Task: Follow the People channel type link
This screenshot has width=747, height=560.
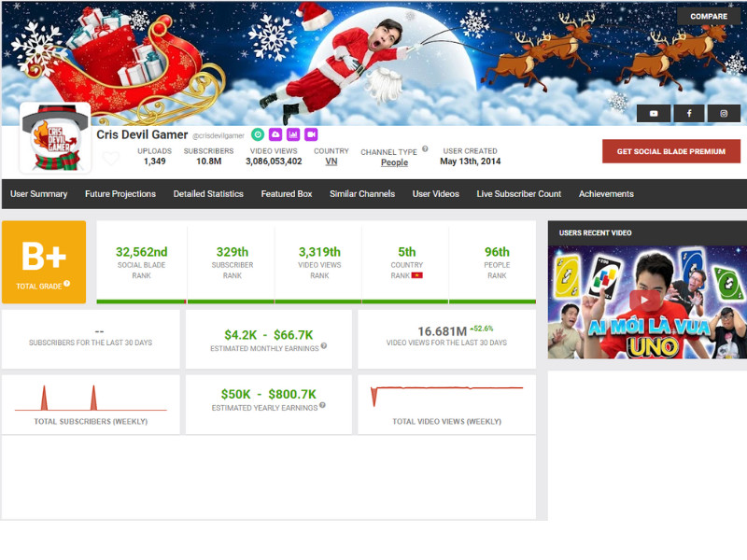Action: [394, 162]
